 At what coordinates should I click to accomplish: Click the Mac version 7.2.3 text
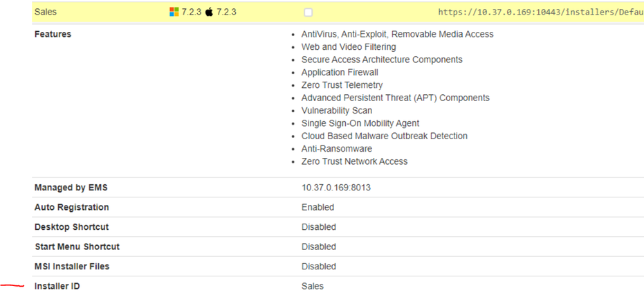(226, 12)
